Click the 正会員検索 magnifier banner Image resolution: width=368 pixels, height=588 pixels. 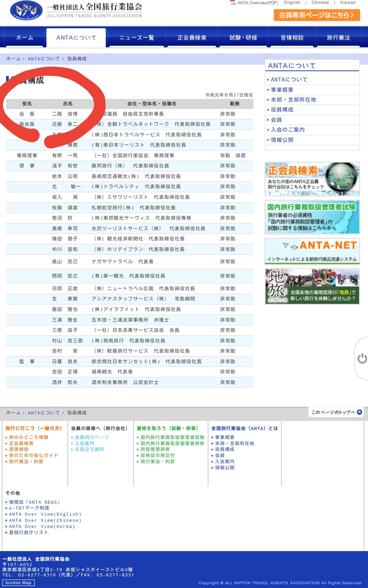pos(312,179)
